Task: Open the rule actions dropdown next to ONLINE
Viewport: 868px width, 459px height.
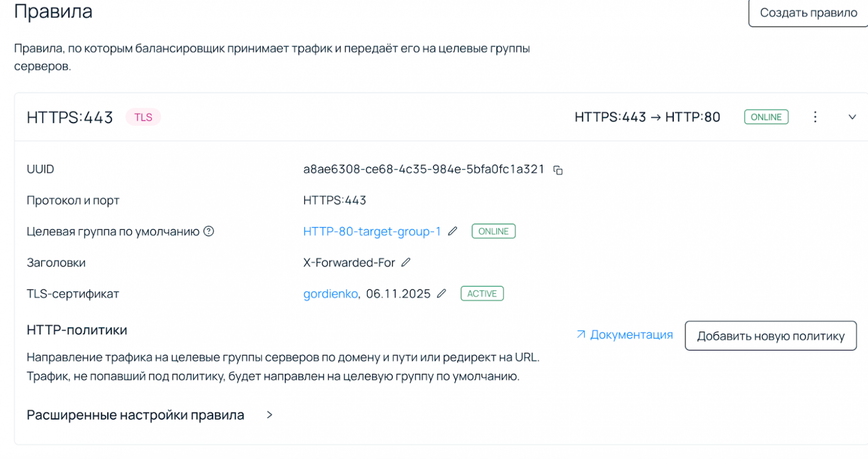Action: 815,117
